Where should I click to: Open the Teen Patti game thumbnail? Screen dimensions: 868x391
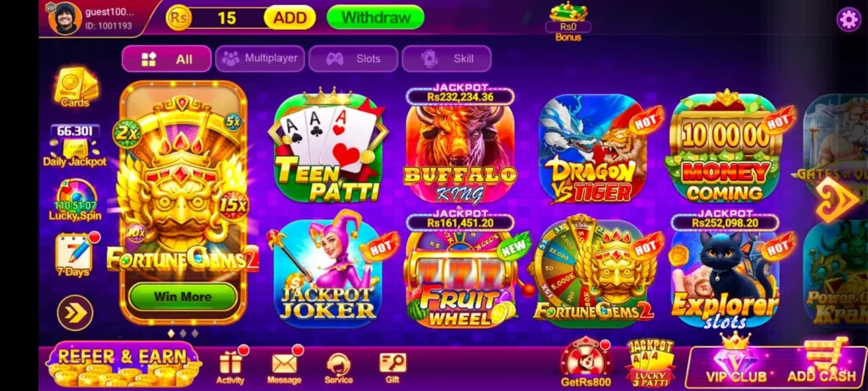328,147
